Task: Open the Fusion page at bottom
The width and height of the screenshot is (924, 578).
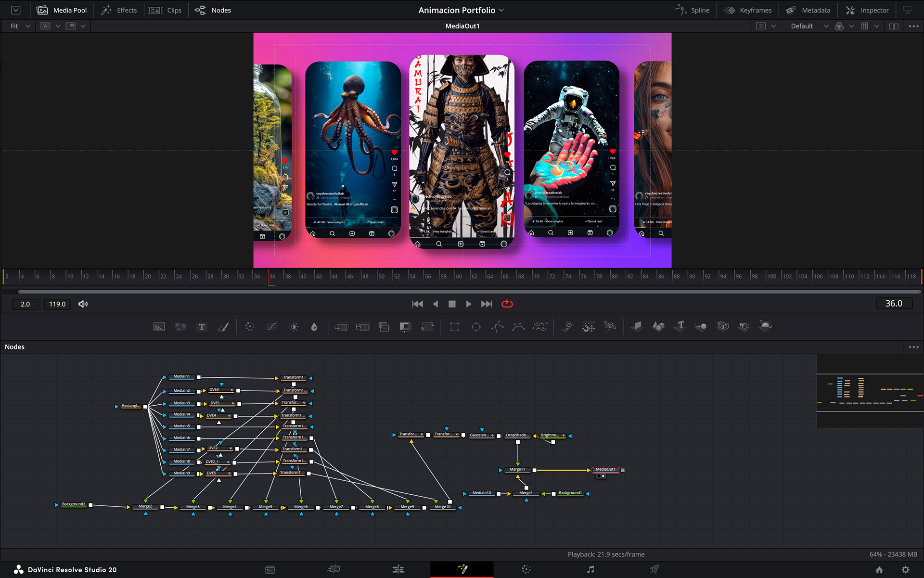Action: (462, 569)
